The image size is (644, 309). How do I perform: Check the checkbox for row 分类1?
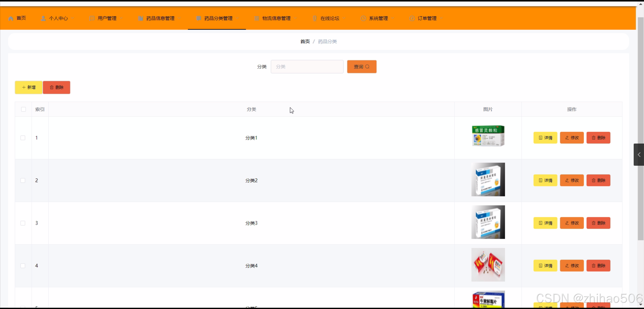pos(23,138)
